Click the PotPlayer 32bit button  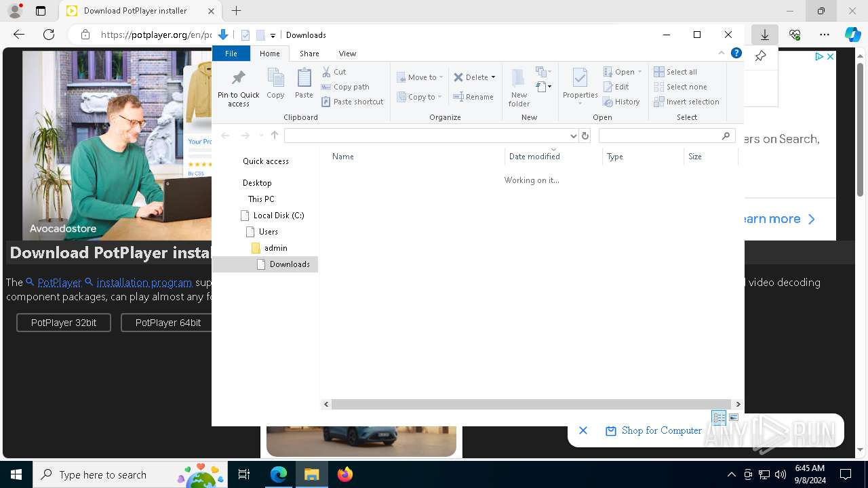point(64,323)
